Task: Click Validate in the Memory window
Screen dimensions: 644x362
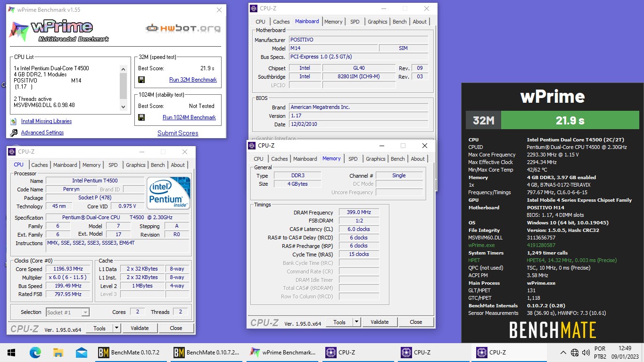Action: 380,322
